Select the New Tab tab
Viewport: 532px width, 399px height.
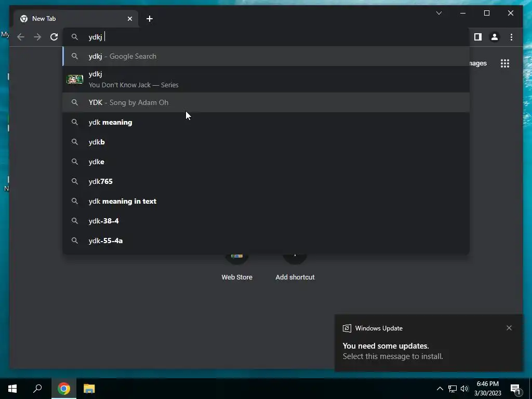[76, 19]
